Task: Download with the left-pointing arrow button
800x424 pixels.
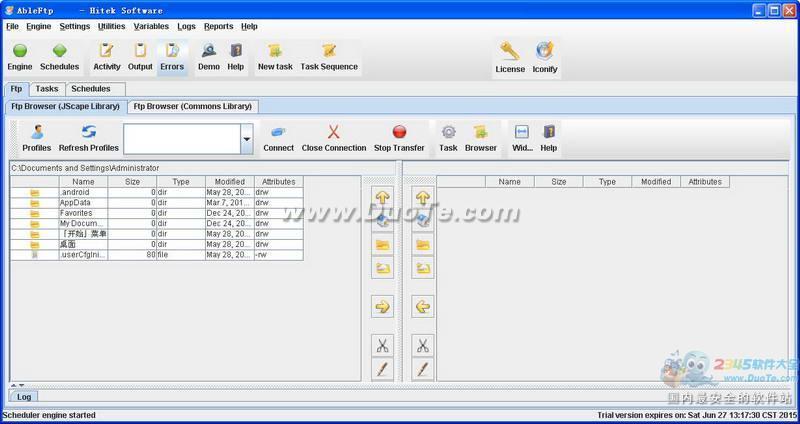Action: click(x=422, y=307)
